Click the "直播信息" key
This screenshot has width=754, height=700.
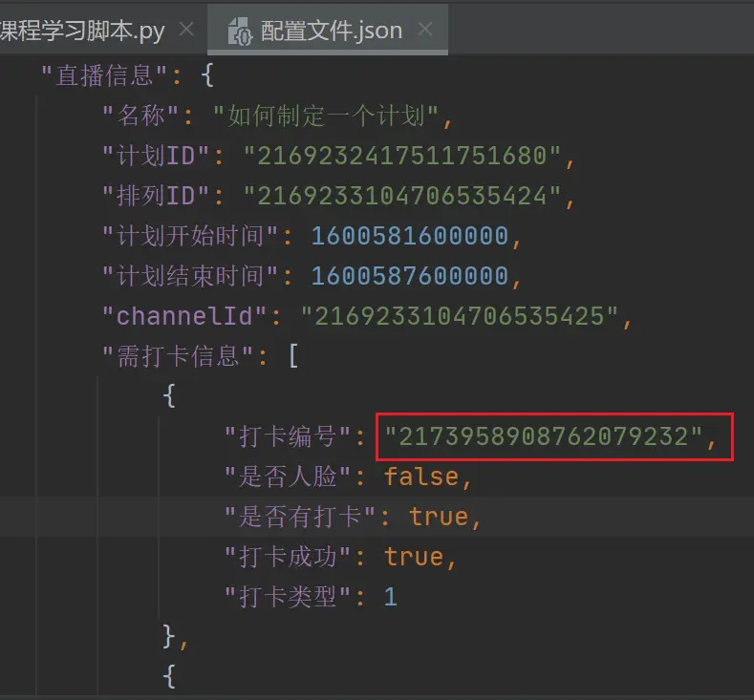[x=104, y=75]
